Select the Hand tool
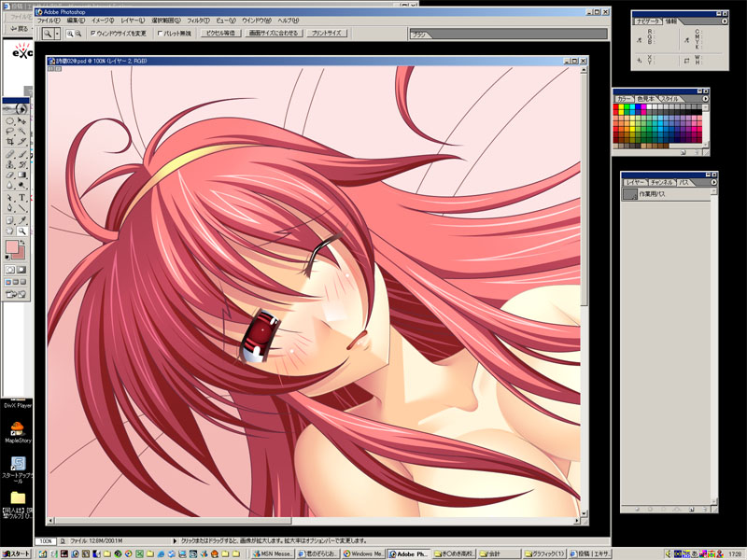This screenshot has height=560, width=747. pos(9,231)
